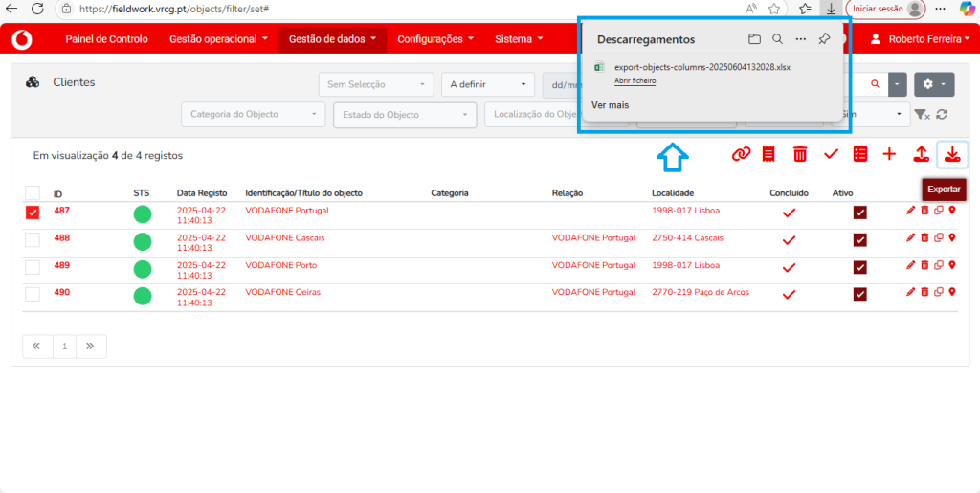Click the browser favorites star icon

[x=774, y=9]
